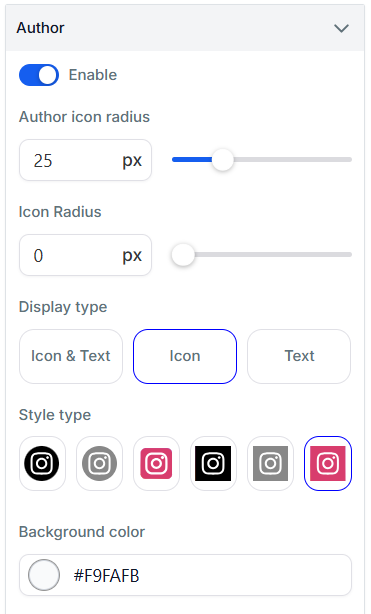371x614 pixels.
Task: Focus the Author icon radius value field
Action: pos(85,160)
